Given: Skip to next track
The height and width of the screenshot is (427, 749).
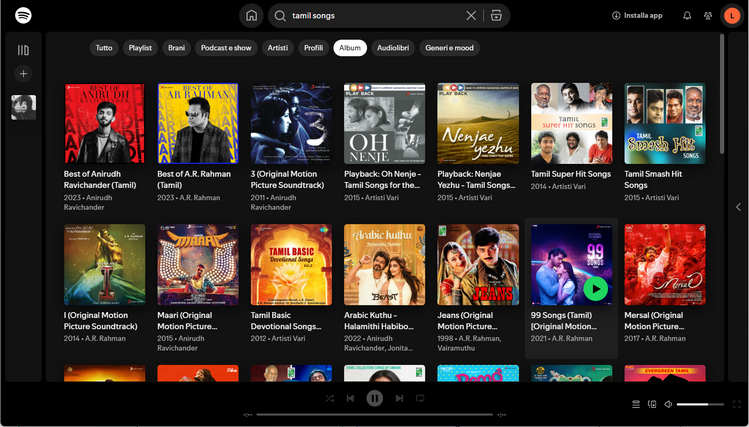Looking at the screenshot, I should (x=399, y=398).
